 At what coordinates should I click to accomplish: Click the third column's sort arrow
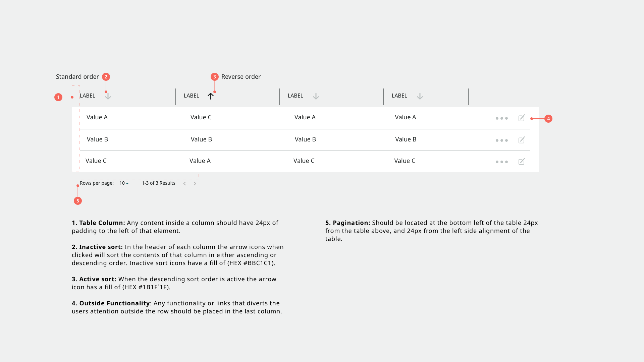[316, 96]
